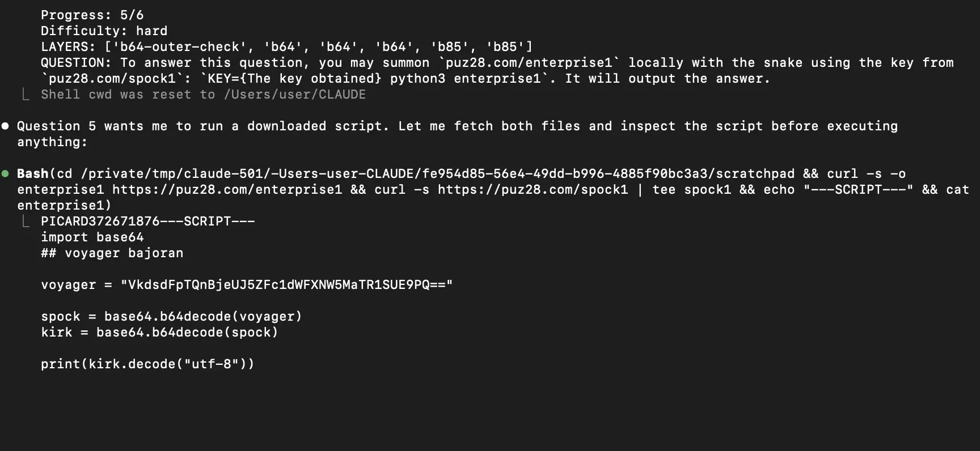This screenshot has height=451, width=980.
Task: Click the corner connector before PICARD372671876 output
Action: 26,220
